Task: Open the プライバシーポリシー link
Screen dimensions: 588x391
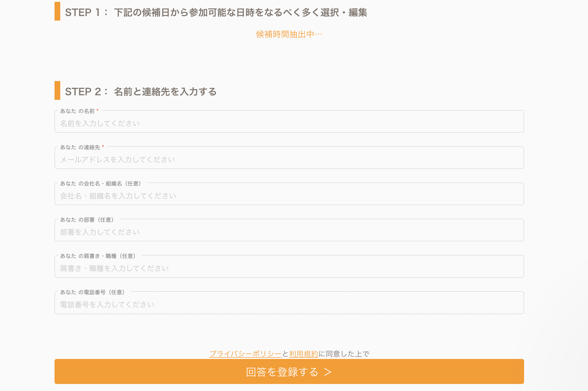Action: [x=245, y=354]
